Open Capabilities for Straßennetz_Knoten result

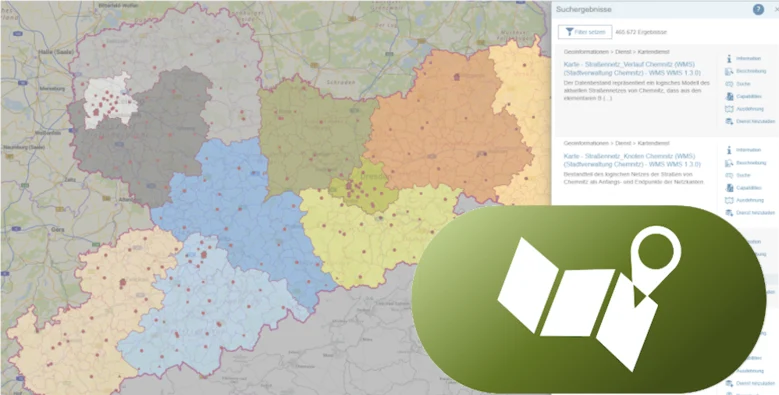point(744,188)
